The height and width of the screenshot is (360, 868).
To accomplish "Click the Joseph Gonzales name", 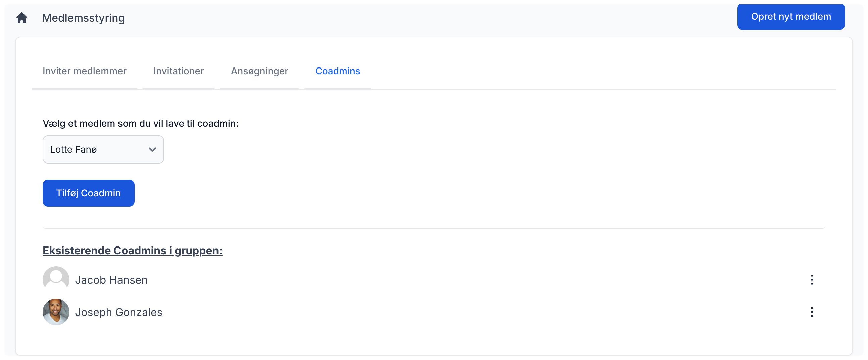I will (x=118, y=312).
